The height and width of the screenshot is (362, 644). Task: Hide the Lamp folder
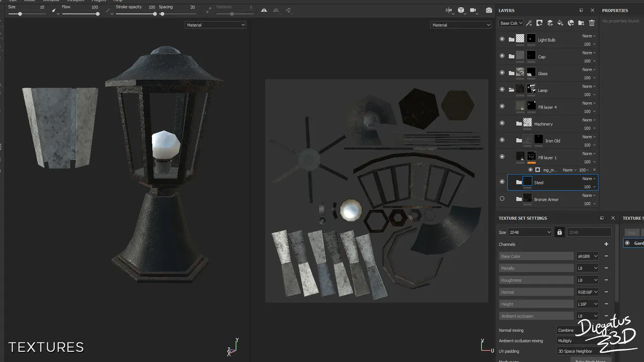point(502,89)
